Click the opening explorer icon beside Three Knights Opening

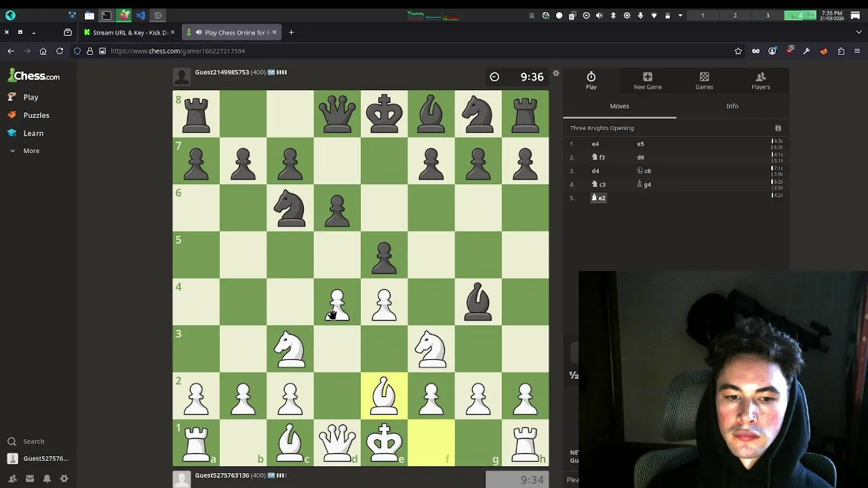[778, 128]
